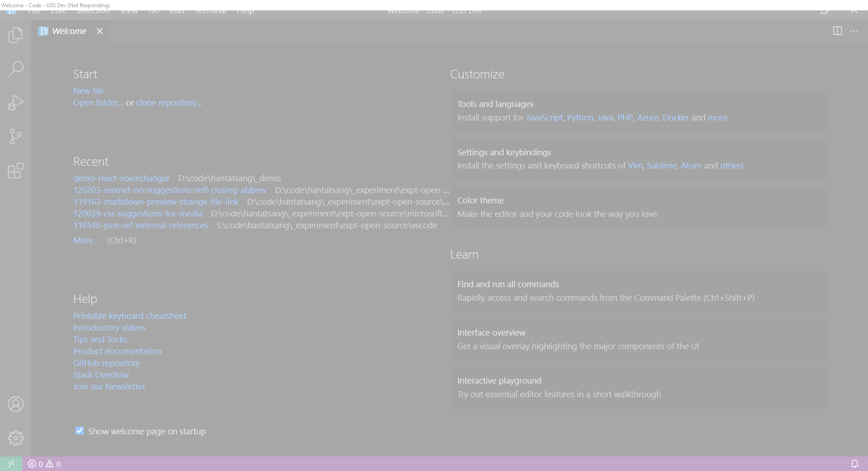Open the demo-react-voicechanger recent project

(121, 178)
